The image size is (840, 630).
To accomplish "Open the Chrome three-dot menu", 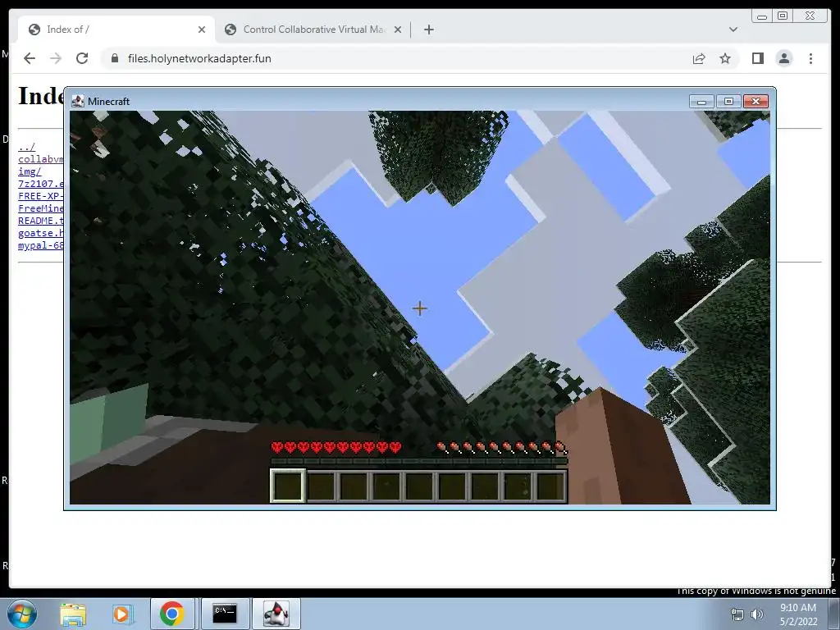I will pyautogui.click(x=810, y=58).
